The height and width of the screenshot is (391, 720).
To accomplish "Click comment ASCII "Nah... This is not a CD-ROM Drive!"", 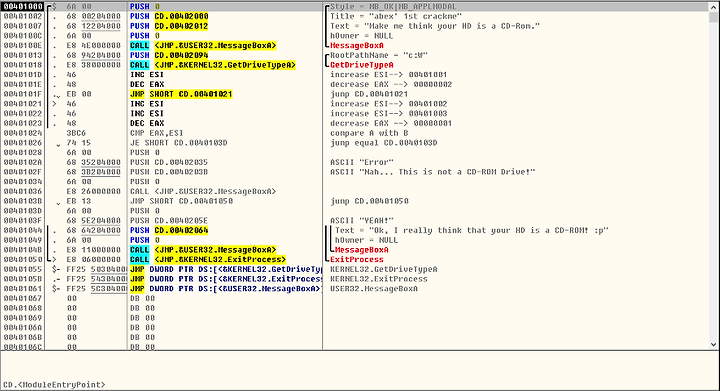I will pos(433,172).
